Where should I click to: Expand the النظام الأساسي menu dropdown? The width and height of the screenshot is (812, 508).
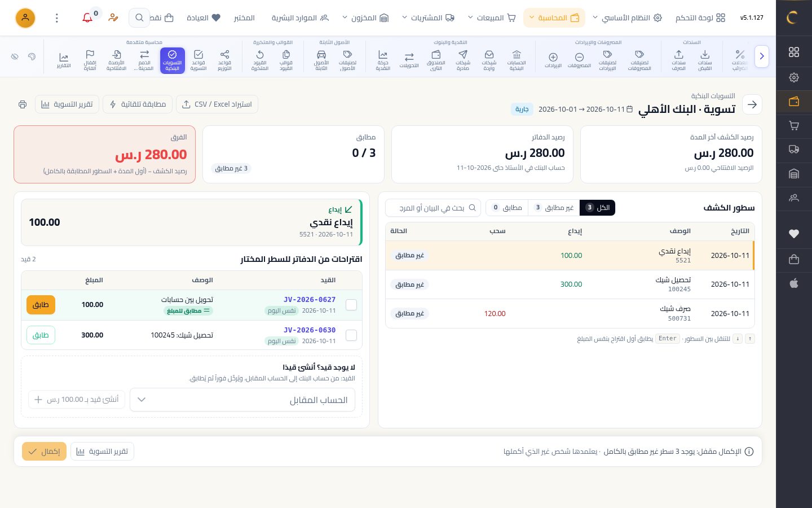626,18
